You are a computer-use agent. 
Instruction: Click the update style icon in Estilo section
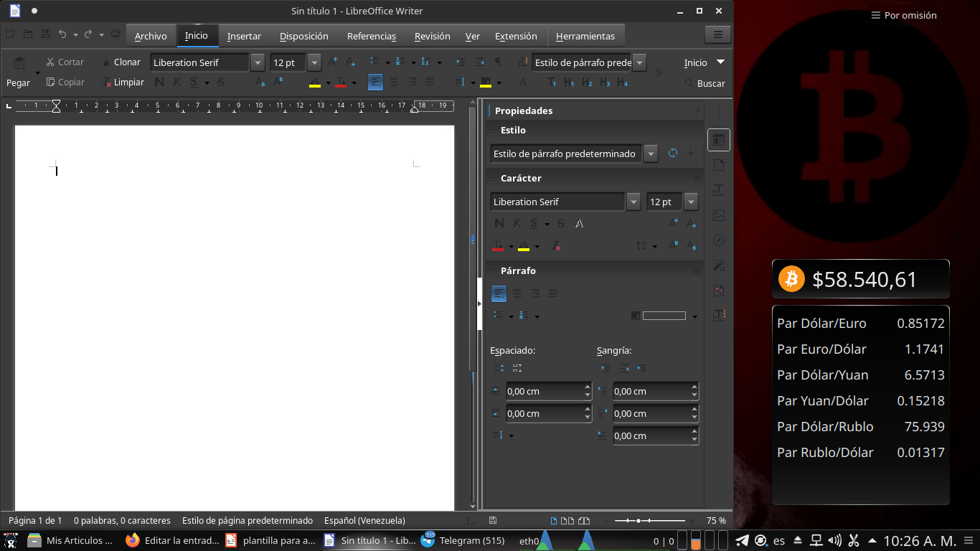coord(672,154)
